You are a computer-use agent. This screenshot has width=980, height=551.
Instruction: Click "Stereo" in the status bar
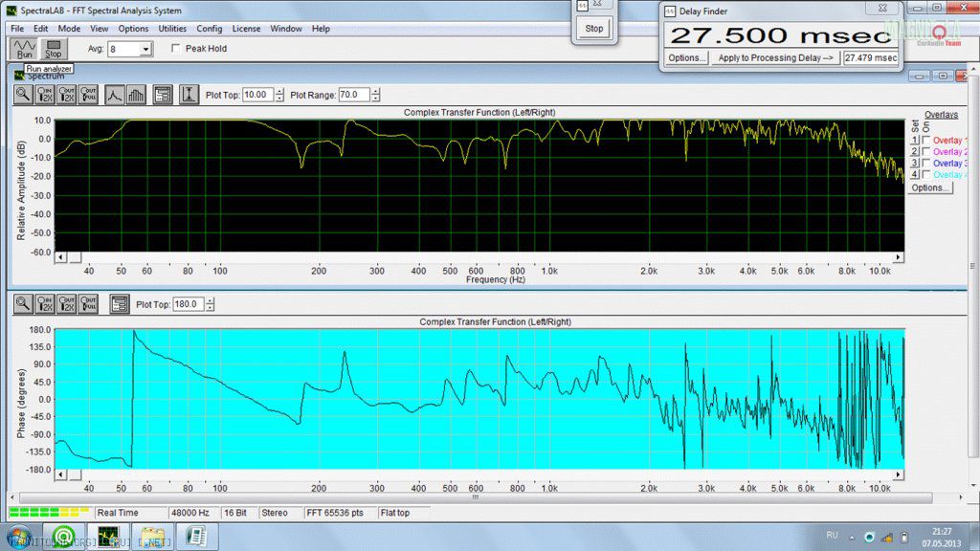pos(275,513)
